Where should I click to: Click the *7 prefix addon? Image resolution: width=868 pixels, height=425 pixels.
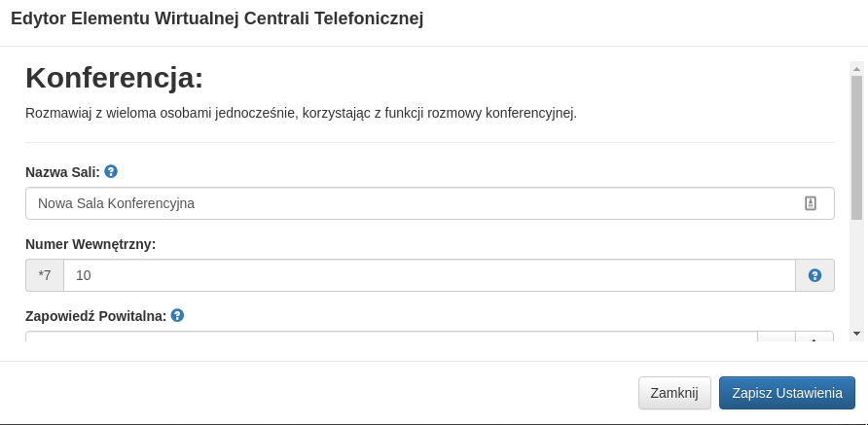45,275
